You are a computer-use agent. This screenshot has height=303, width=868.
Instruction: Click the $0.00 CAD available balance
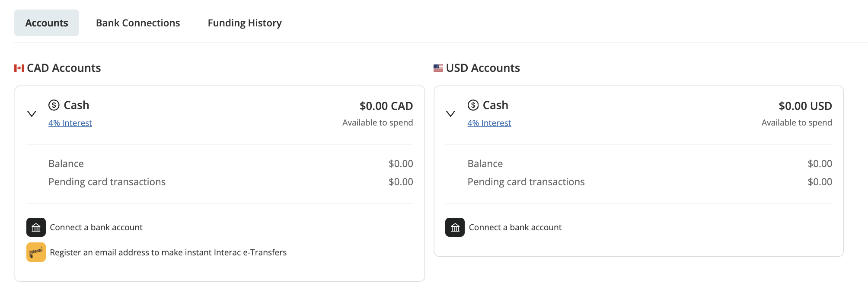tap(386, 106)
